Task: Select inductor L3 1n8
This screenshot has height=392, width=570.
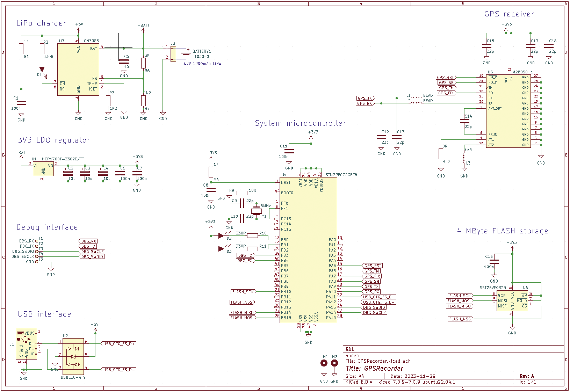Action: pyautogui.click(x=464, y=158)
